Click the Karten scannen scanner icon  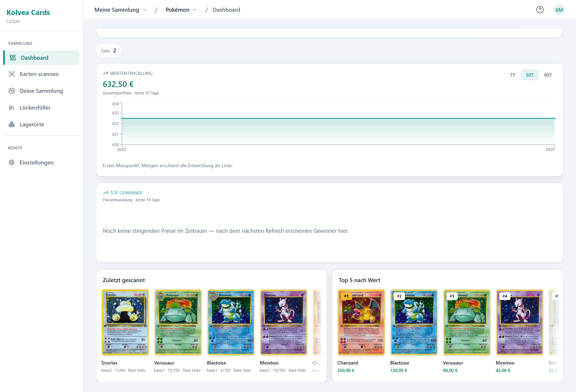tap(12, 74)
